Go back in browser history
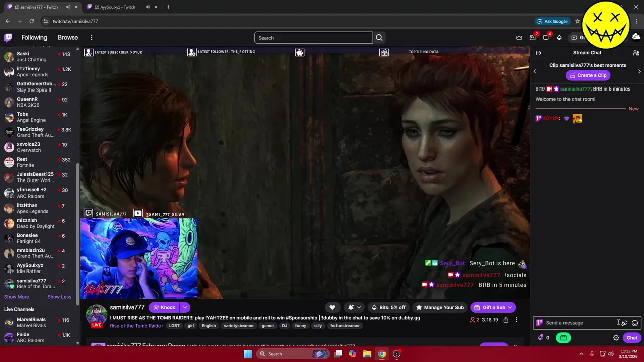The image size is (644, 362). (7, 21)
